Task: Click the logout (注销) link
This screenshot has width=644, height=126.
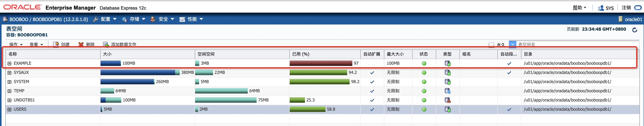Action: point(626,8)
